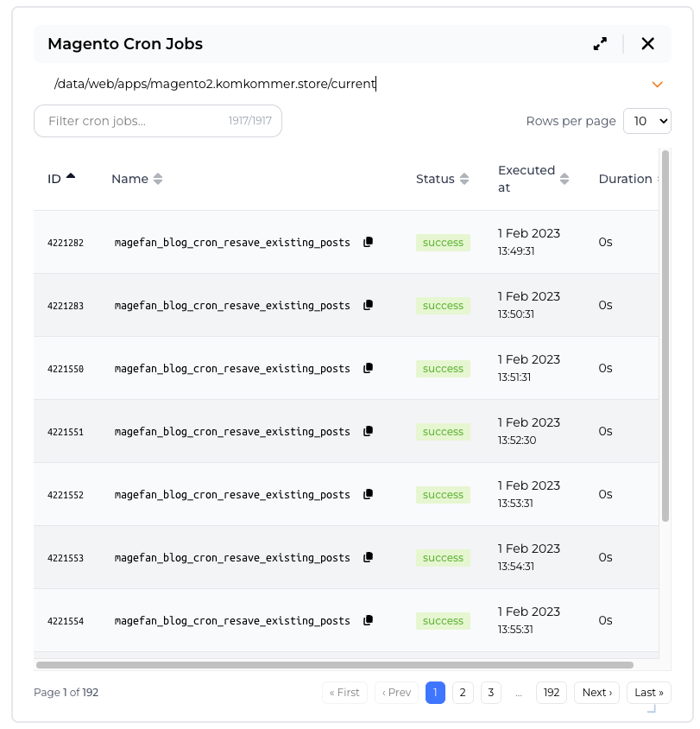The width and height of the screenshot is (700, 729).
Task: Click the Next page button
Action: (x=596, y=693)
